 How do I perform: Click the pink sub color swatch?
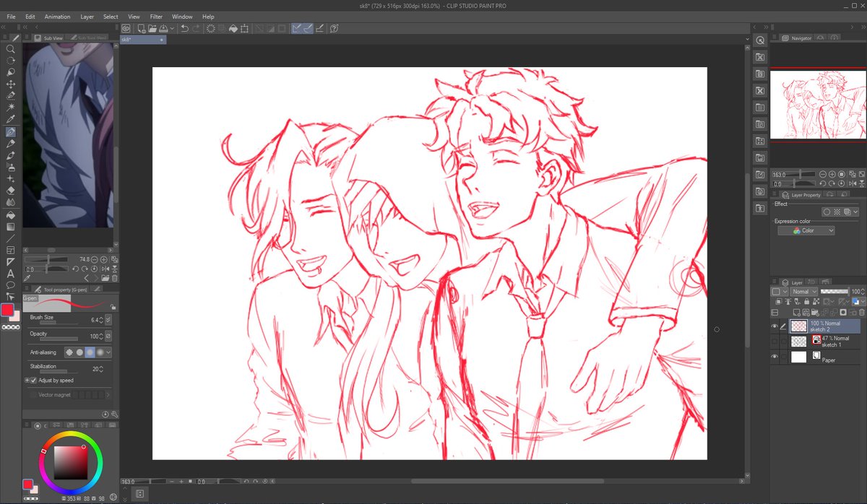click(x=15, y=317)
